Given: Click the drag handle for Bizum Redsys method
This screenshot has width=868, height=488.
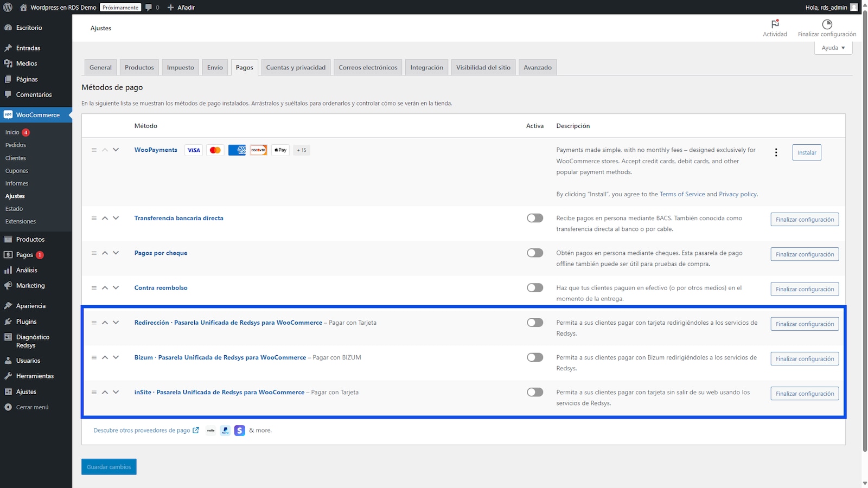Looking at the screenshot, I should tap(94, 357).
